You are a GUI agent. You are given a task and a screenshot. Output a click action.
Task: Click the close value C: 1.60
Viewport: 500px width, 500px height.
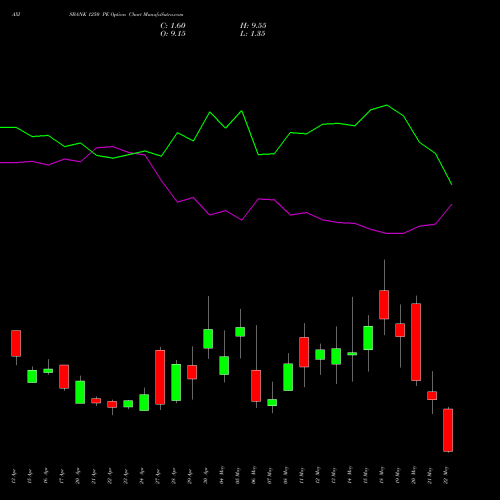pyautogui.click(x=173, y=26)
